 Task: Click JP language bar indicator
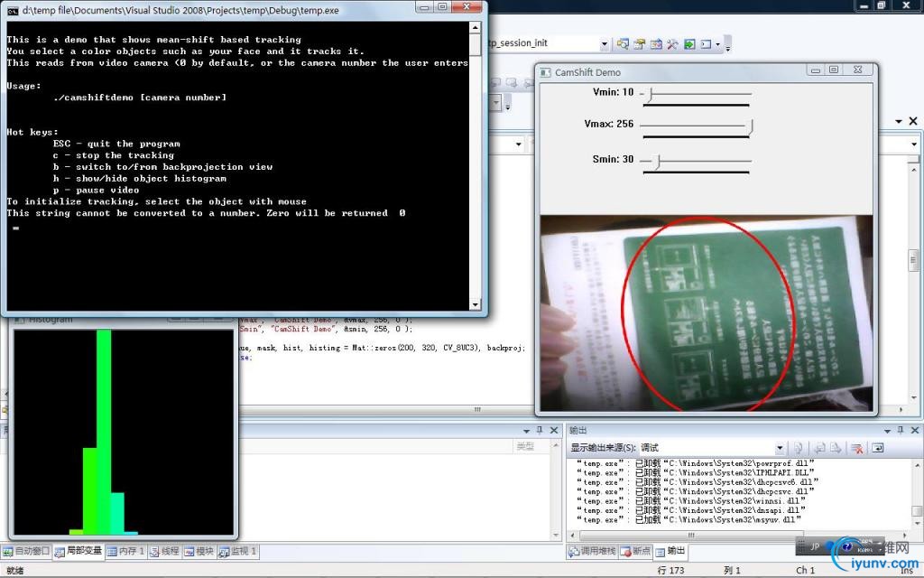(815, 546)
